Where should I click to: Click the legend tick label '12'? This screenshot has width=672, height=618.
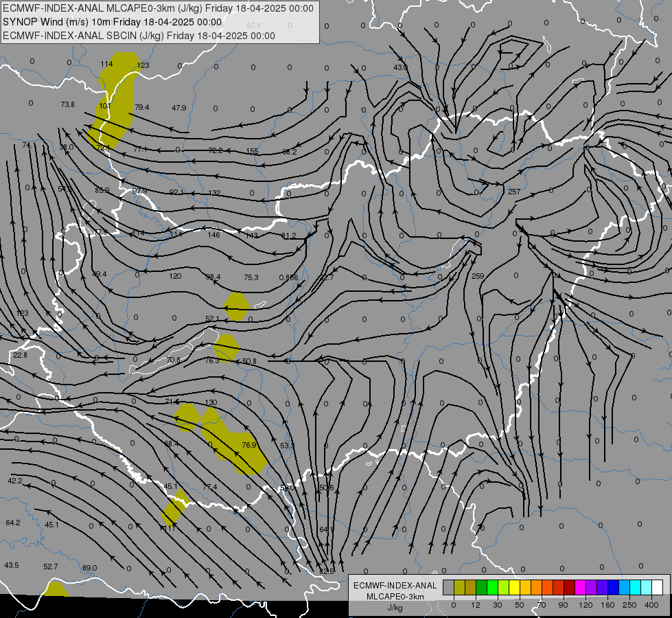point(476,605)
